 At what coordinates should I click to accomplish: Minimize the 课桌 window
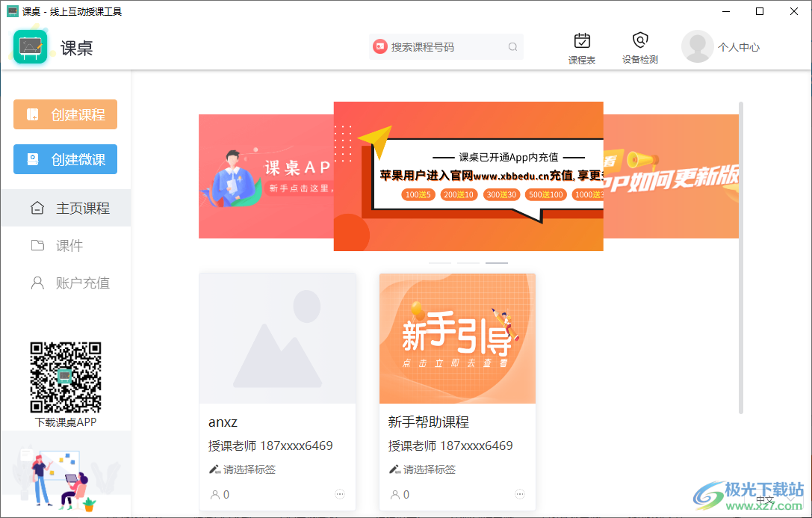coord(726,11)
